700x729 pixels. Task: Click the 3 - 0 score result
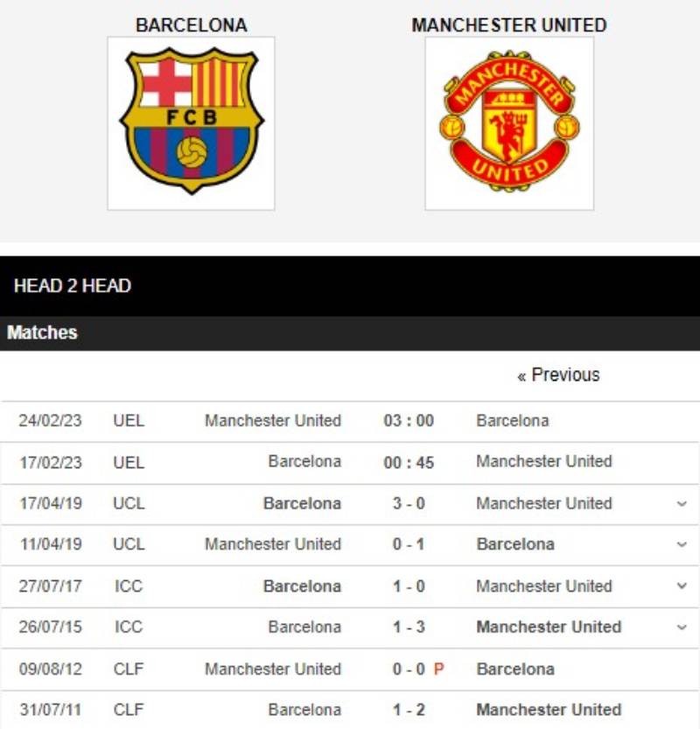pyautogui.click(x=409, y=503)
